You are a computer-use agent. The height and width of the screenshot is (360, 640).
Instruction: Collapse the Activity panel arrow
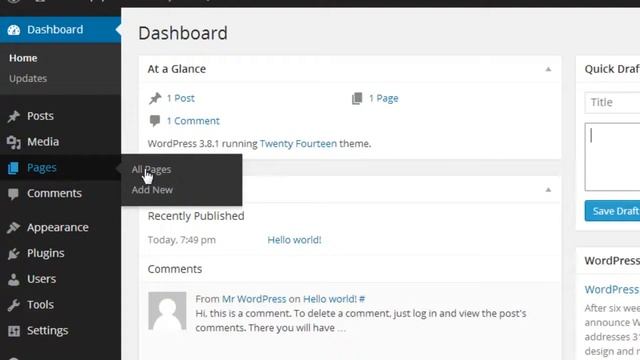tap(548, 190)
